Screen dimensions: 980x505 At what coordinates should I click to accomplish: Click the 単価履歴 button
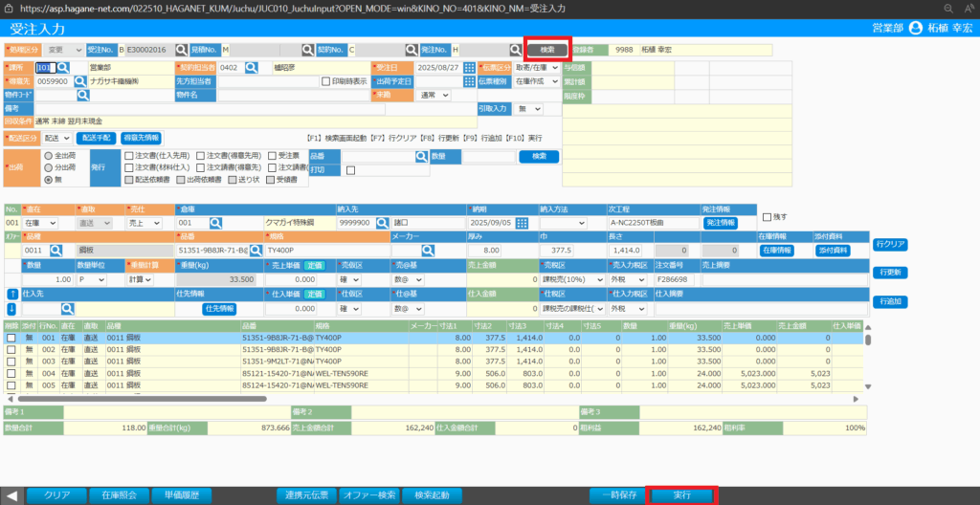point(182,495)
